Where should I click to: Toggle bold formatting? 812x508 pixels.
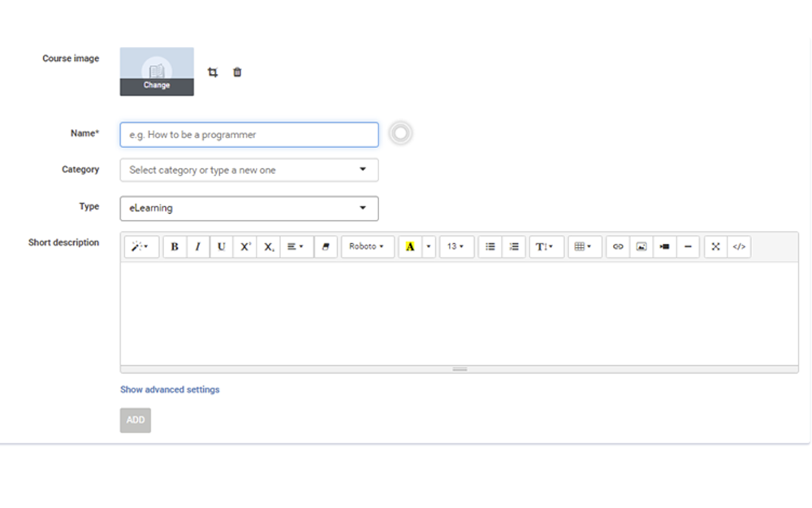tap(175, 247)
